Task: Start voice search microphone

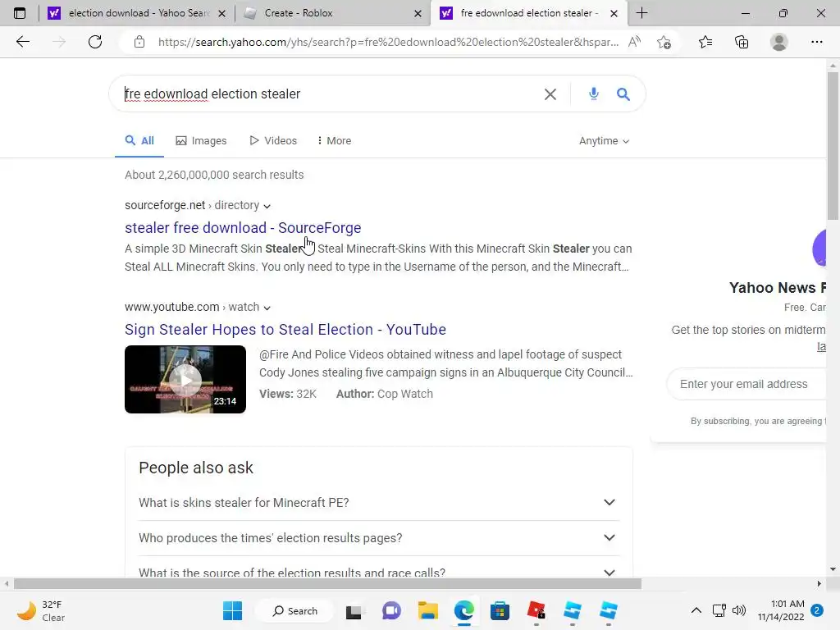Action: pyautogui.click(x=594, y=94)
